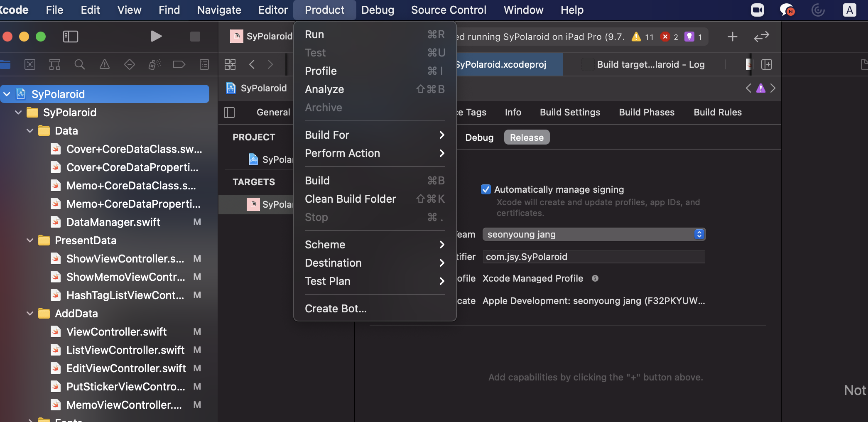Screen dimensions: 868x422
Task: Collapse the AddData folder
Action: pos(29,313)
